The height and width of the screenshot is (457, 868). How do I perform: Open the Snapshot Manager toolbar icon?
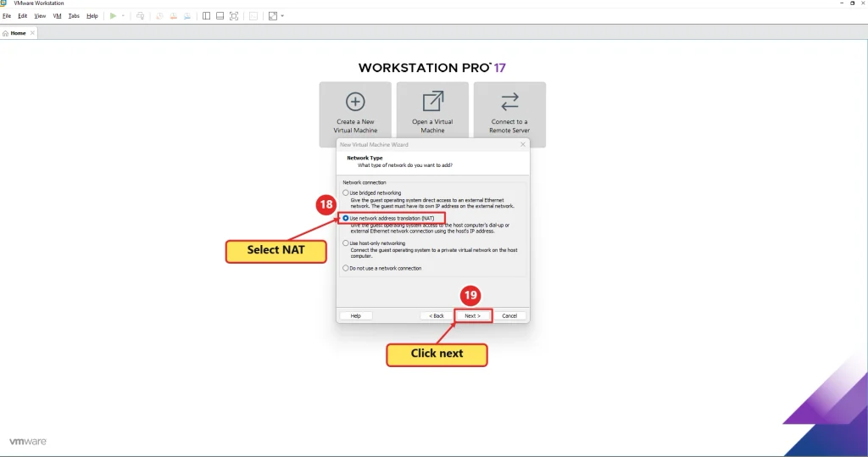point(187,16)
